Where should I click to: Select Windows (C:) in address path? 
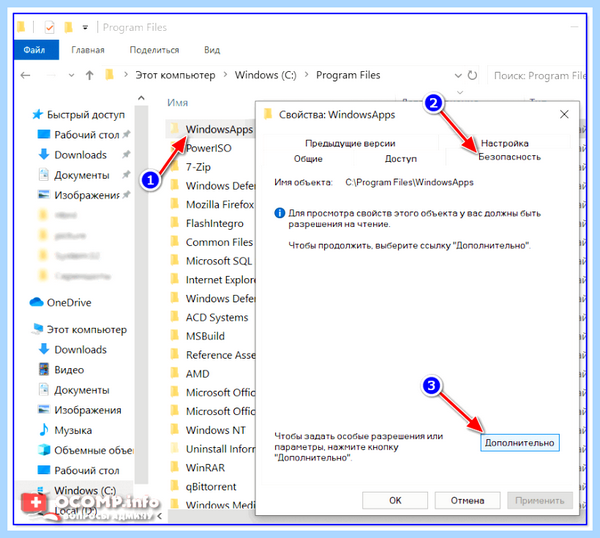pos(266,75)
